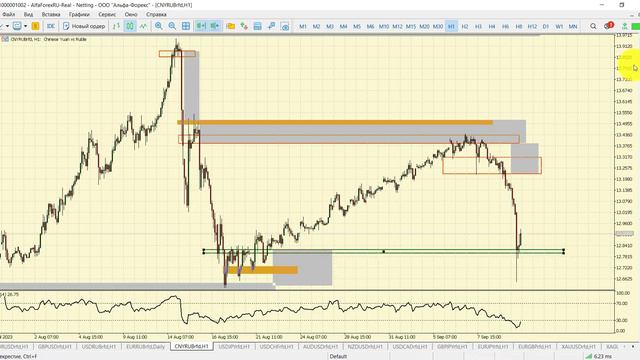Open the IDE MetaEditor button
The image size is (640, 360).
51,26
